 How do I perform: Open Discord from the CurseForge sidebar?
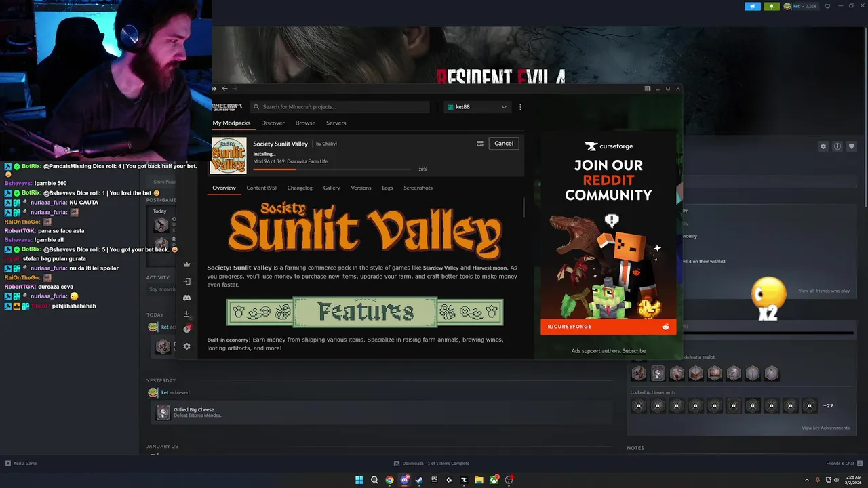tap(186, 298)
